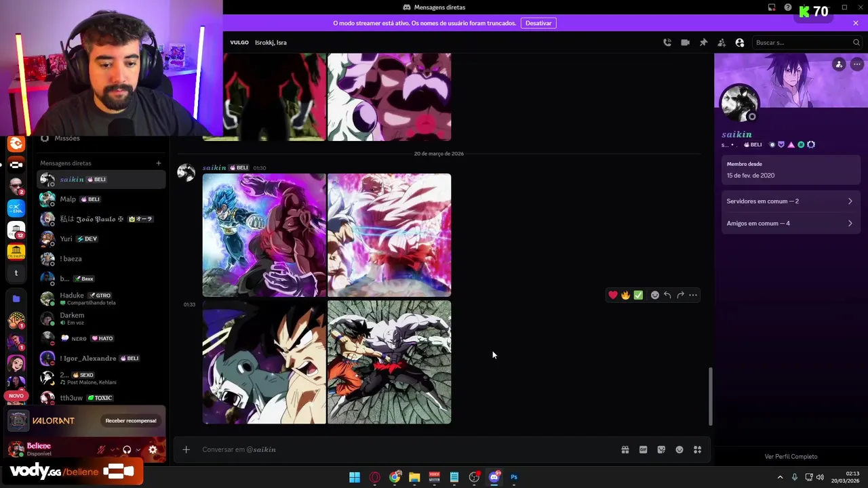Reply to the message with the arrow icon
868x488 pixels.
click(667, 295)
